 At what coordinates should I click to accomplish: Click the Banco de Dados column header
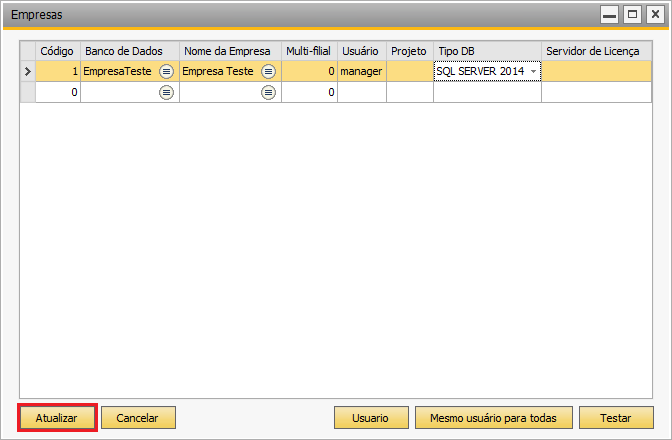click(x=130, y=51)
